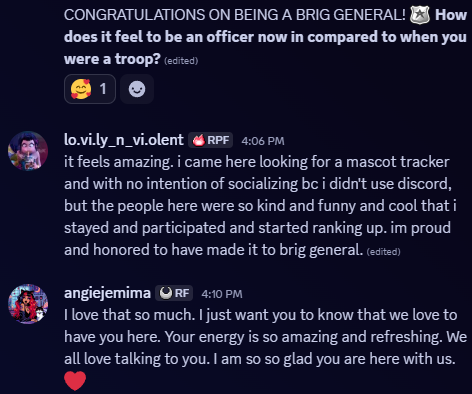Screen dimensions: 472x394
Task: Click the 4:06 PM message timestamp
Action: coord(263,141)
